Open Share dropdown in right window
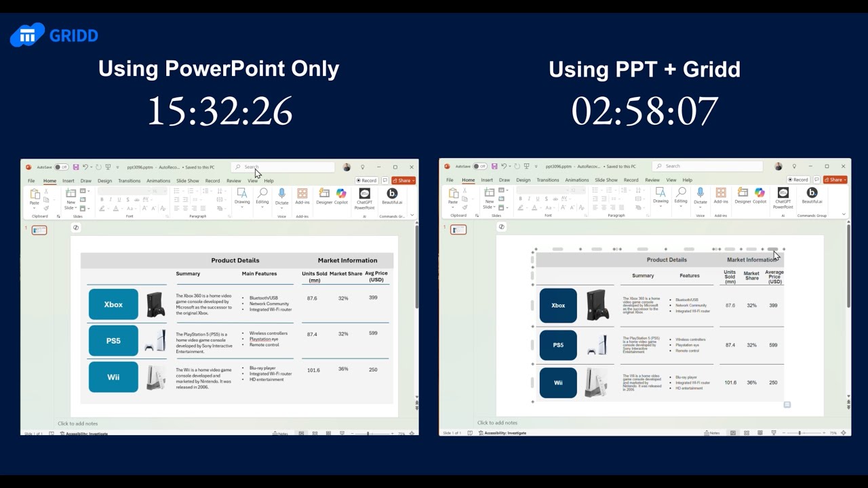 (836, 180)
